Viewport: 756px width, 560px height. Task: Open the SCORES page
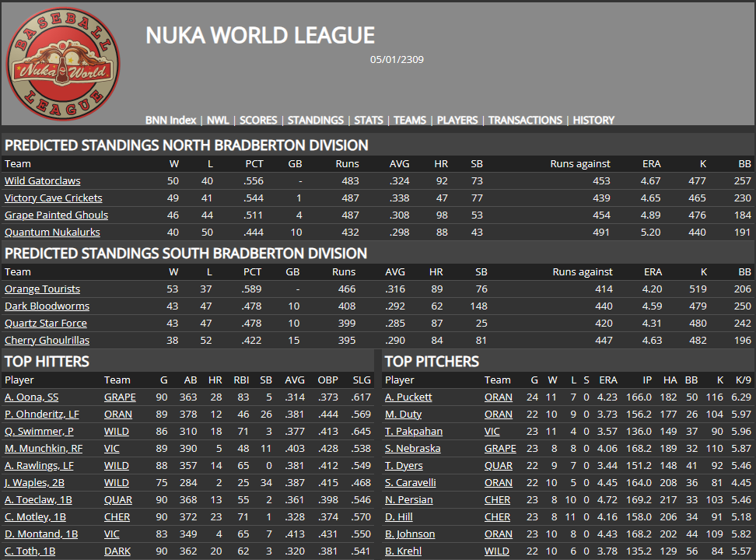click(258, 121)
